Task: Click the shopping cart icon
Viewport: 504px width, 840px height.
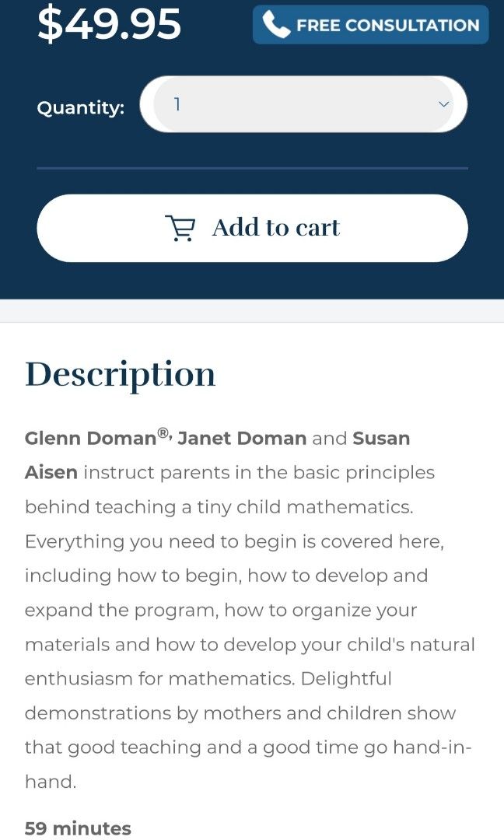Action: click(180, 228)
